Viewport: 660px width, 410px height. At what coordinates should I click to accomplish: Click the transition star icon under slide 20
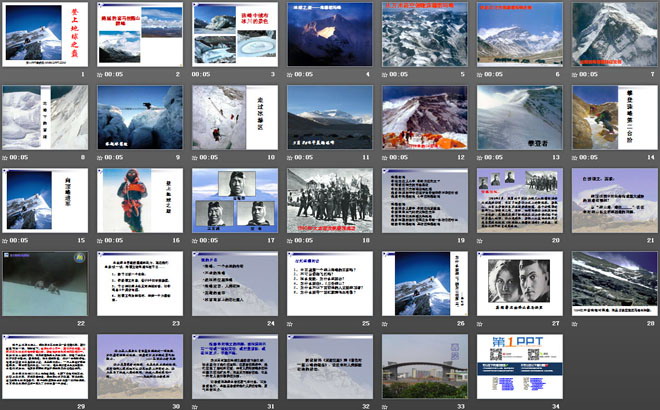pyautogui.click(x=479, y=240)
